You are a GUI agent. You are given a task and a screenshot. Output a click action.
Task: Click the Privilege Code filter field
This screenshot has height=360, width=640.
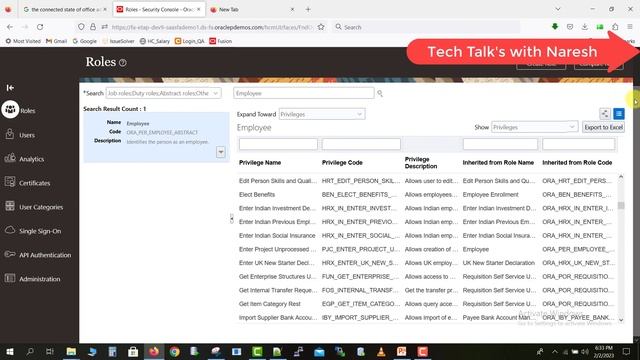(361, 144)
